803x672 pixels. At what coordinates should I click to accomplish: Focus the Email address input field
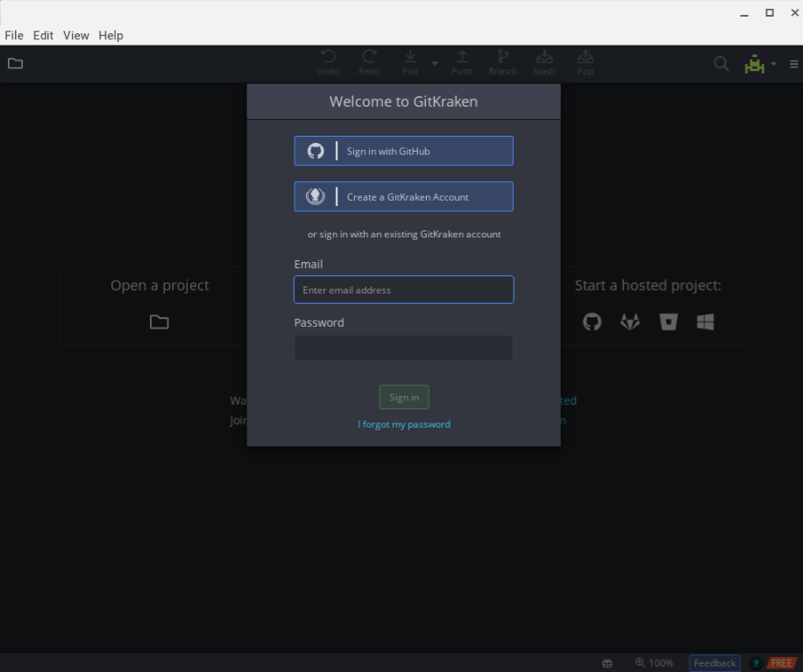(403, 290)
